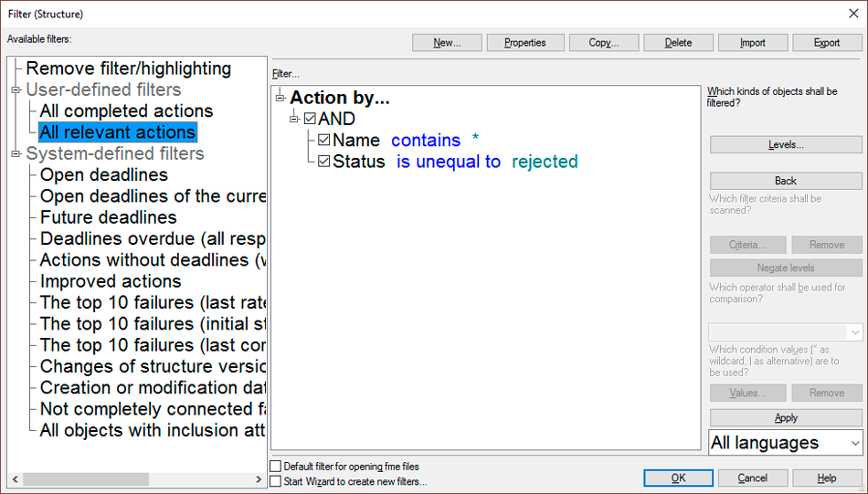Choose Remove filter/highlighting entry
The height and width of the screenshot is (494, 868).
(129, 68)
